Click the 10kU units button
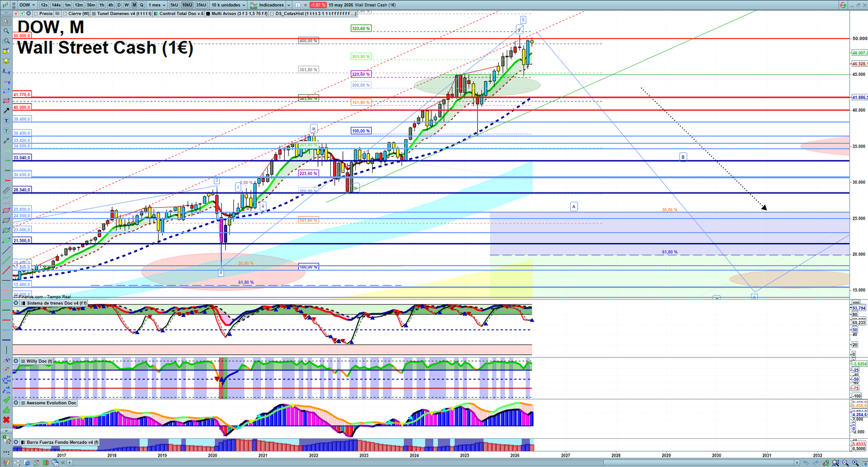 tap(187, 5)
